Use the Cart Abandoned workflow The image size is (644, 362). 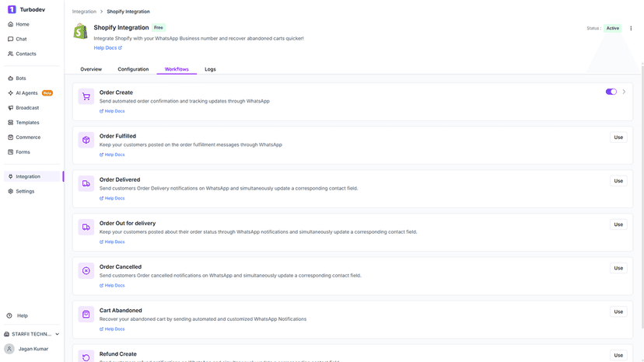click(x=618, y=312)
